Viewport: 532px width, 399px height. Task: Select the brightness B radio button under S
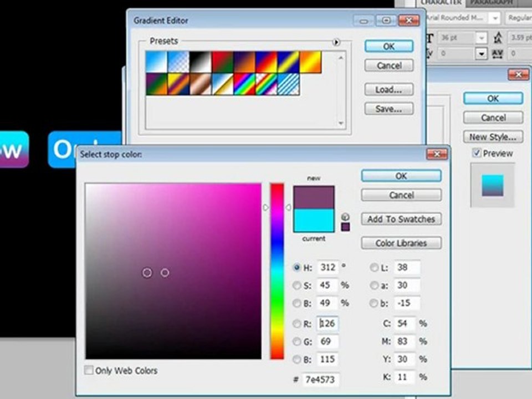(296, 303)
